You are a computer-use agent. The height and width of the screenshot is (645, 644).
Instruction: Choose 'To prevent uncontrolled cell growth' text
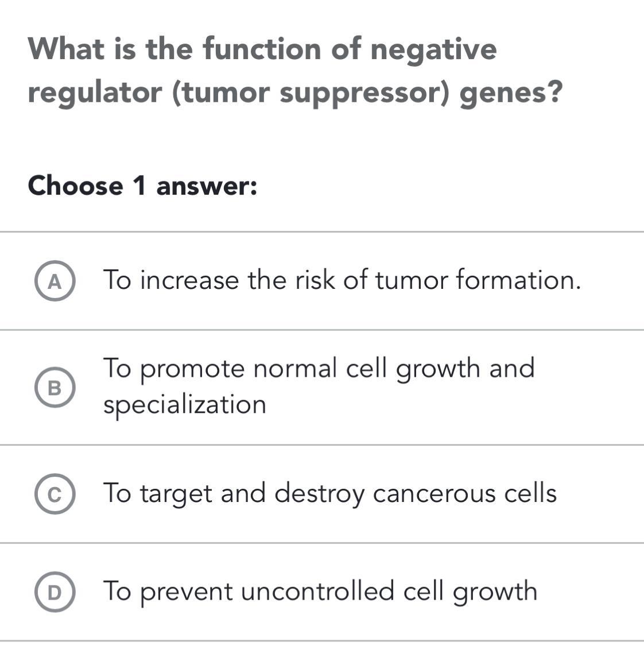(x=320, y=592)
